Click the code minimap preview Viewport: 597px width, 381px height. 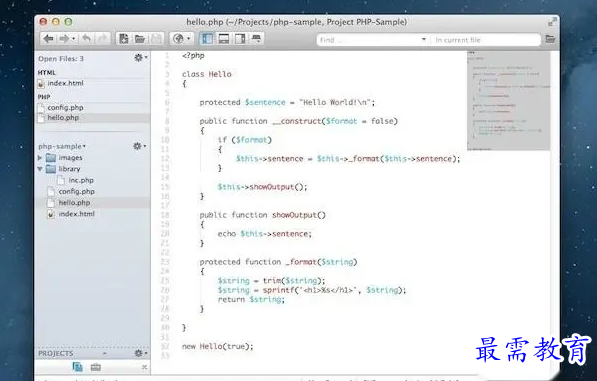coord(508,100)
